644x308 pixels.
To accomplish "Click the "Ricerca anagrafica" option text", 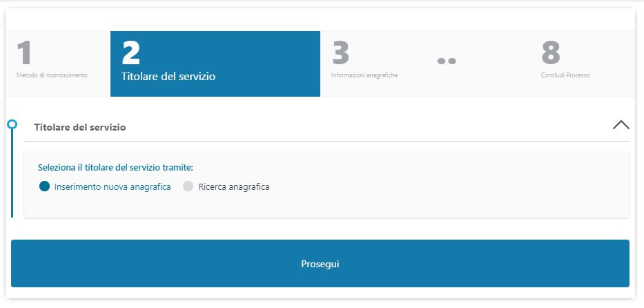I will [233, 187].
